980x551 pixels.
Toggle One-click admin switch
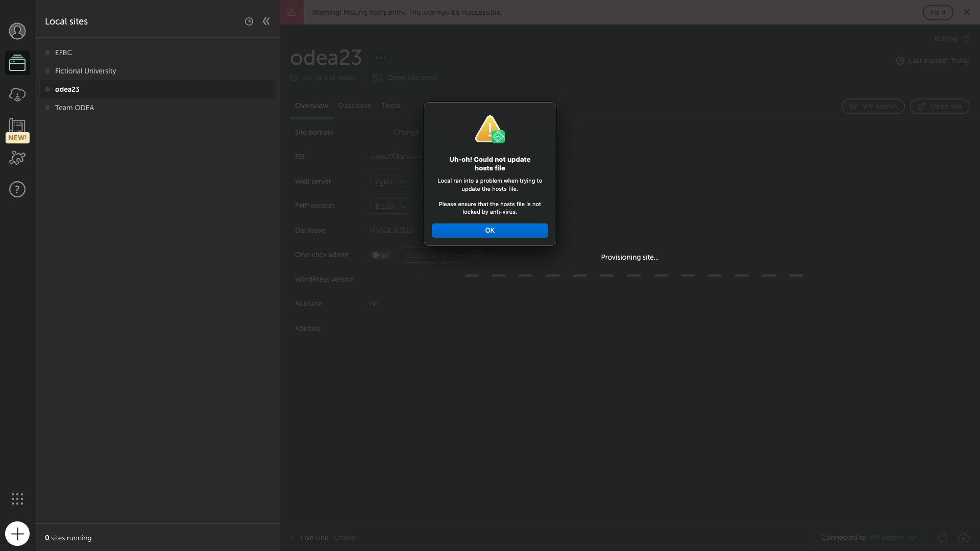381,255
